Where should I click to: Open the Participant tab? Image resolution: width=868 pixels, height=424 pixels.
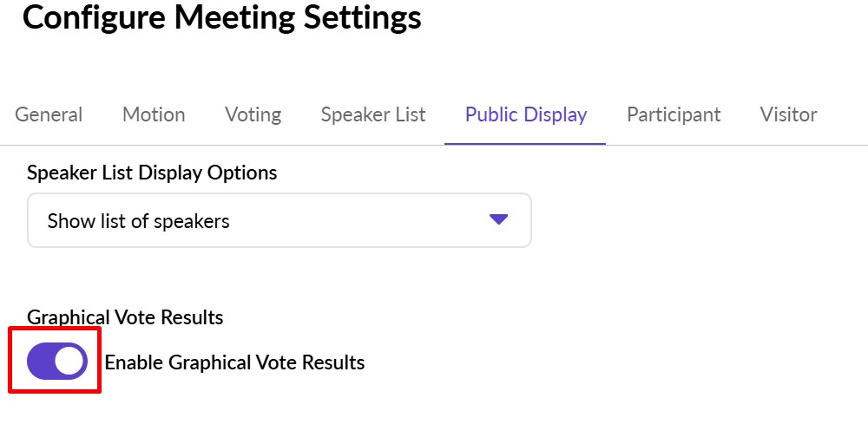674,114
